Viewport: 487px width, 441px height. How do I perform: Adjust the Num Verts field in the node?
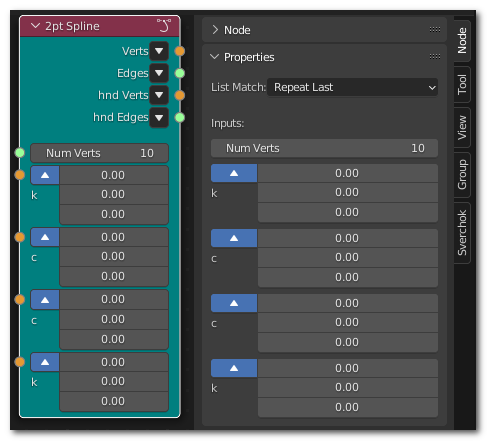pos(99,153)
